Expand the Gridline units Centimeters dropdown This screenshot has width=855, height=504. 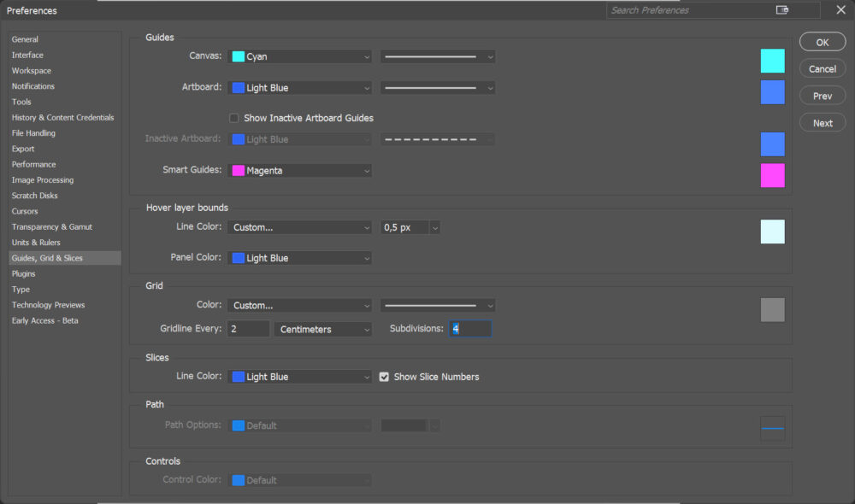pyautogui.click(x=323, y=329)
